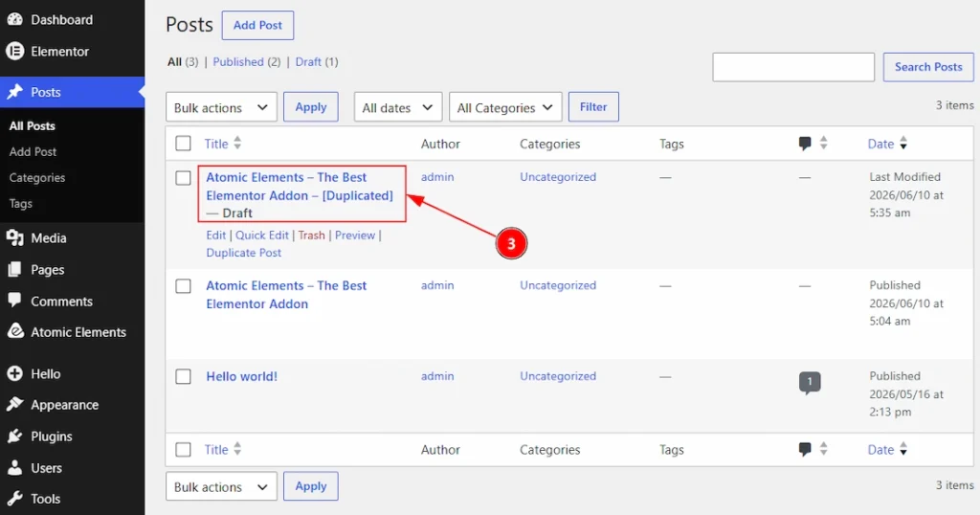Screen dimensions: 980x515
Task: Click the Users person icon in sidebar
Action: click(14, 467)
